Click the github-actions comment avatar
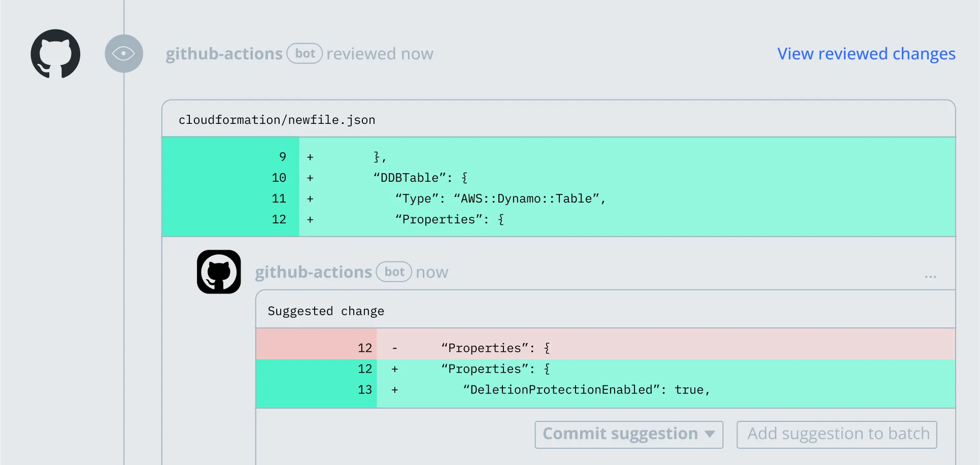980x465 pixels. [219, 272]
